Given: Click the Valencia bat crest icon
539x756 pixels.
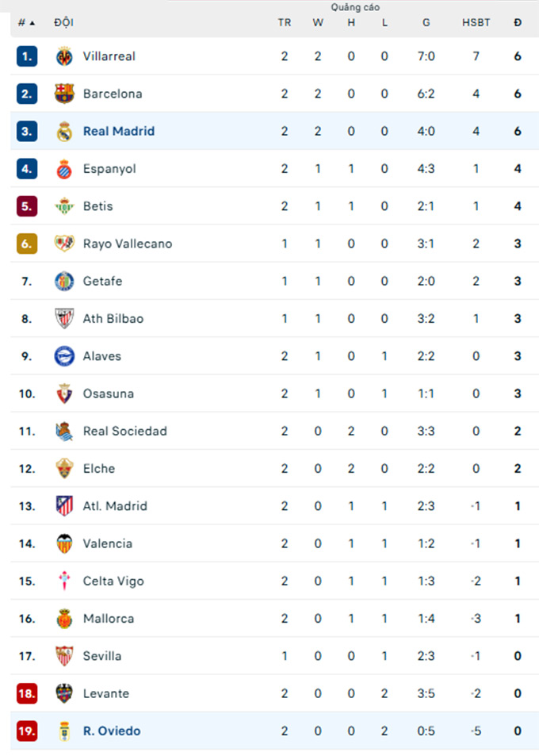Looking at the screenshot, I should pos(64,543).
